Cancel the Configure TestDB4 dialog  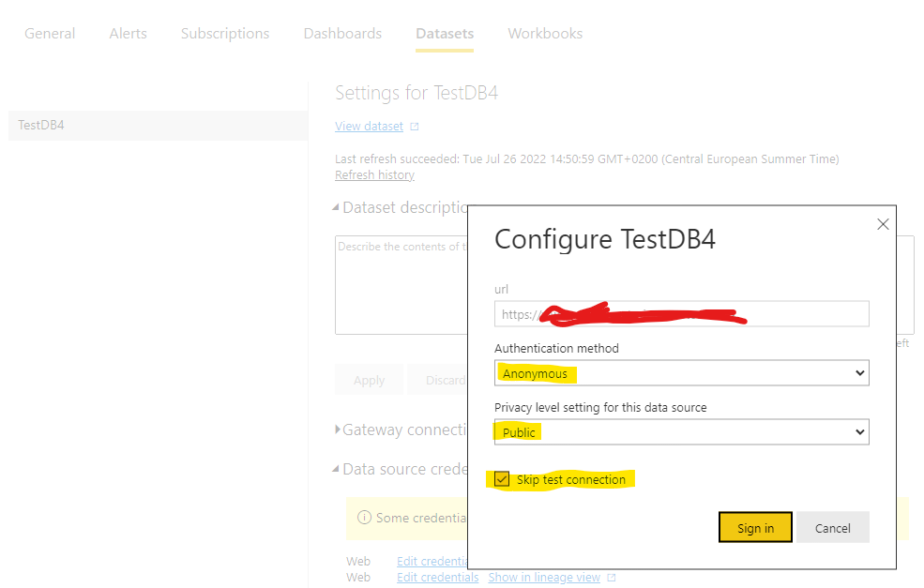click(x=832, y=528)
